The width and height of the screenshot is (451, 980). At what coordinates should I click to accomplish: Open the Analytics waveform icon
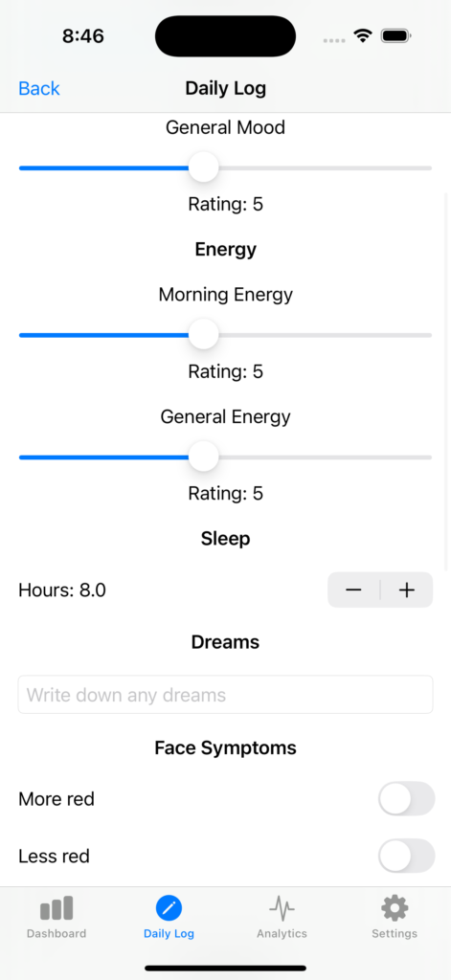282,908
